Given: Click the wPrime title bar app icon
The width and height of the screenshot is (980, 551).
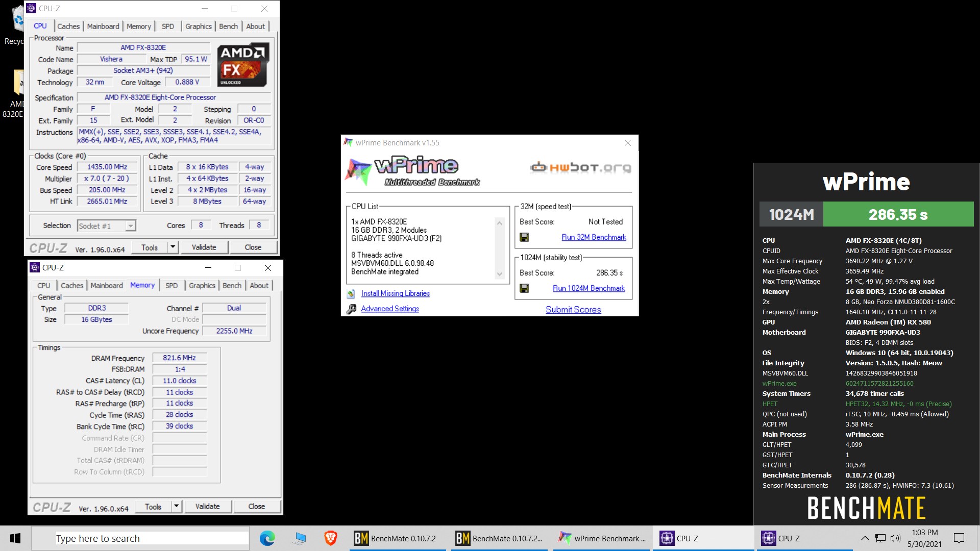Looking at the screenshot, I should [x=348, y=143].
